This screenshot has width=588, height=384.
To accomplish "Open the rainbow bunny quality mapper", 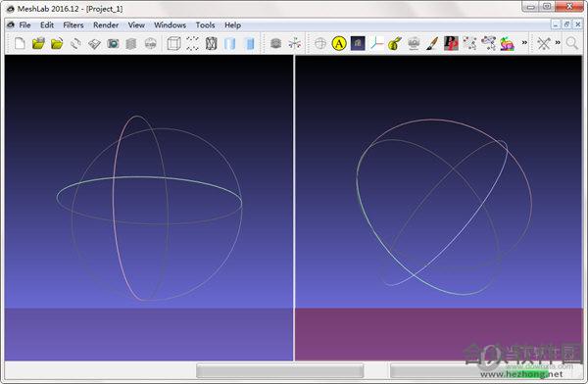I will pyautogui.click(x=507, y=43).
